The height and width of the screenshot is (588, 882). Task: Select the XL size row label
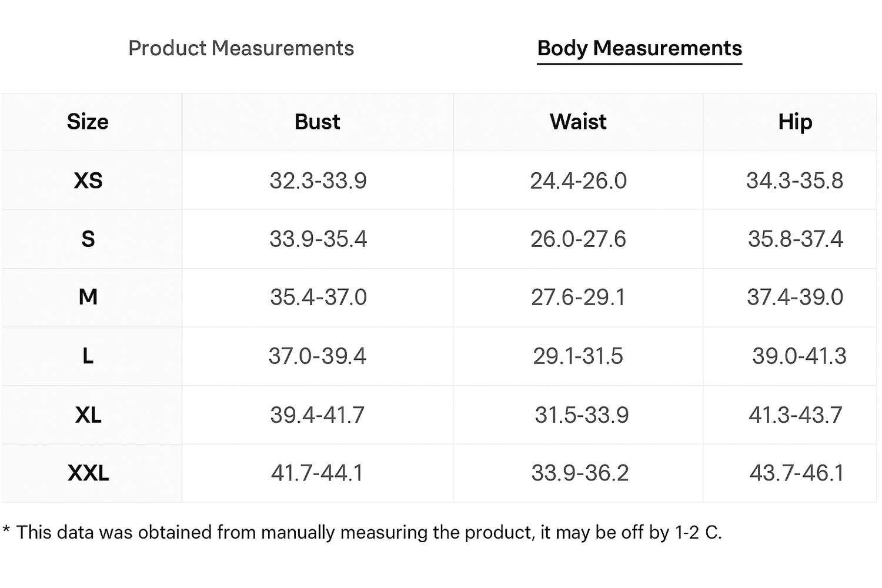(88, 415)
